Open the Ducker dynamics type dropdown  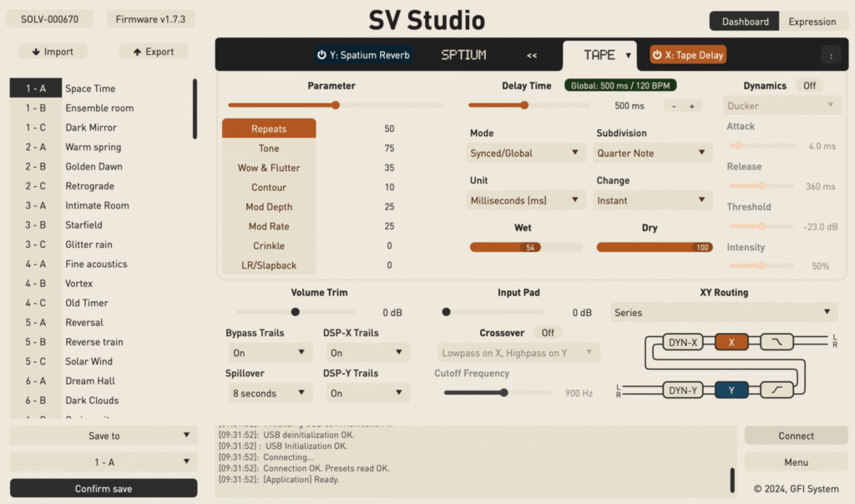[x=782, y=106]
